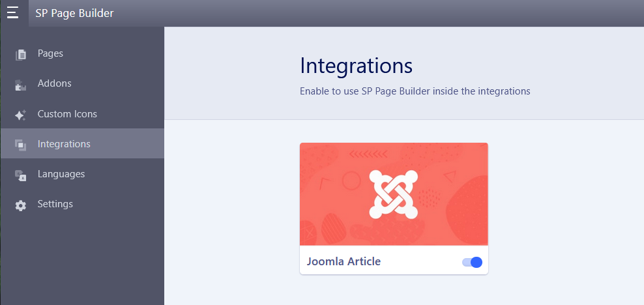Select Custom Icons in the sidebar

[x=67, y=114]
